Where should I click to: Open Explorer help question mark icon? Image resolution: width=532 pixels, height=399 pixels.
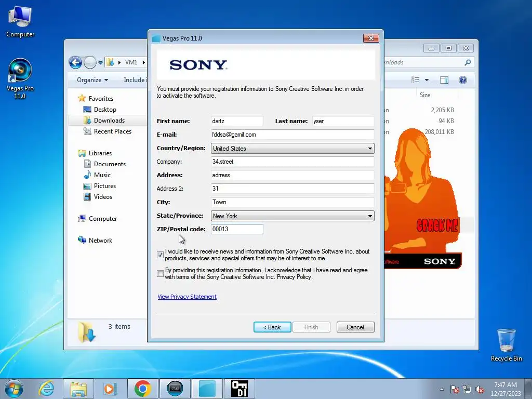coord(463,80)
